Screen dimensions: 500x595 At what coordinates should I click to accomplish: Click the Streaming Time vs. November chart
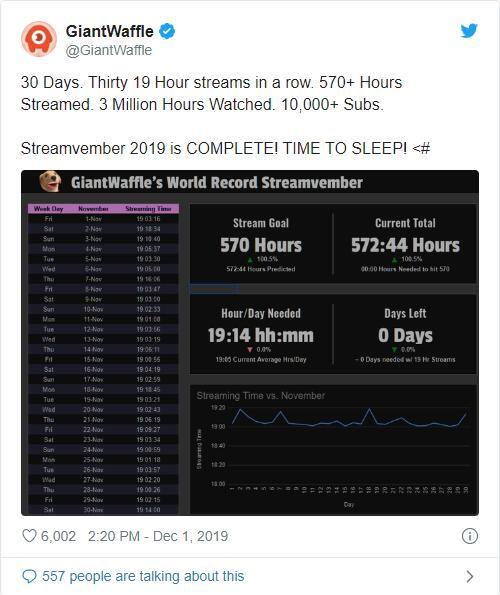(x=333, y=449)
